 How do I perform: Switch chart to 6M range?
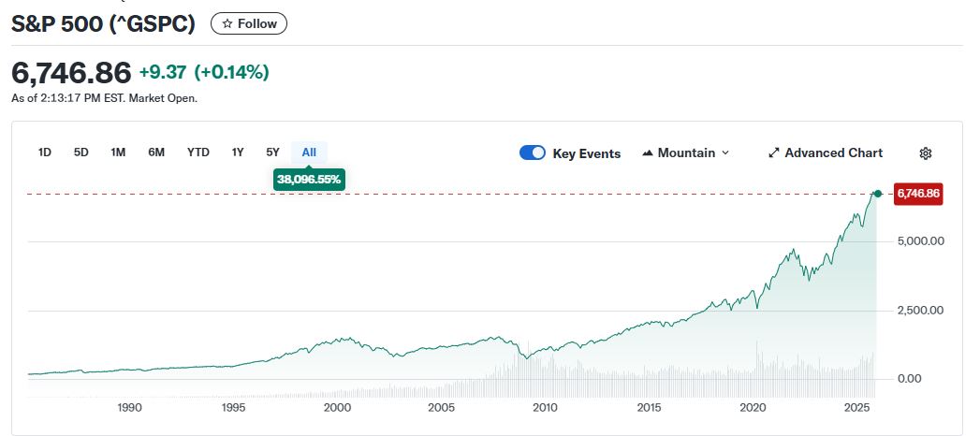pyautogui.click(x=156, y=153)
